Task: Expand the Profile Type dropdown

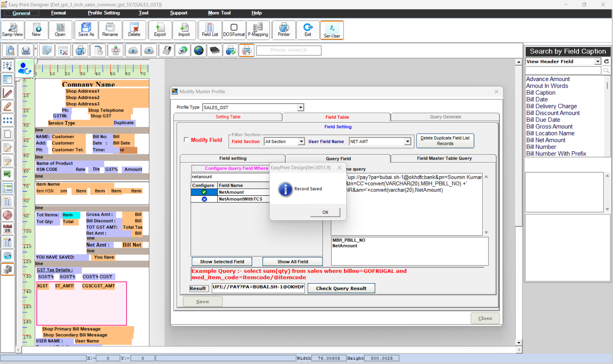Action: point(300,108)
